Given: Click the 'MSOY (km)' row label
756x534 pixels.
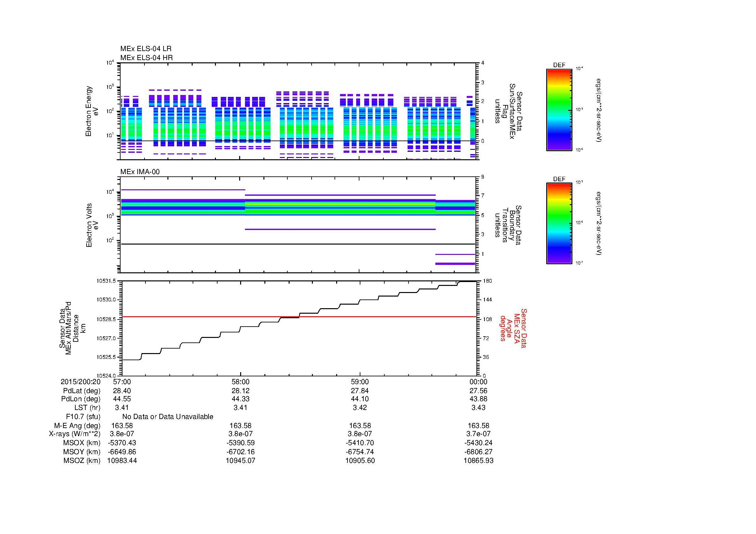Looking at the screenshot, I should click(x=82, y=452).
